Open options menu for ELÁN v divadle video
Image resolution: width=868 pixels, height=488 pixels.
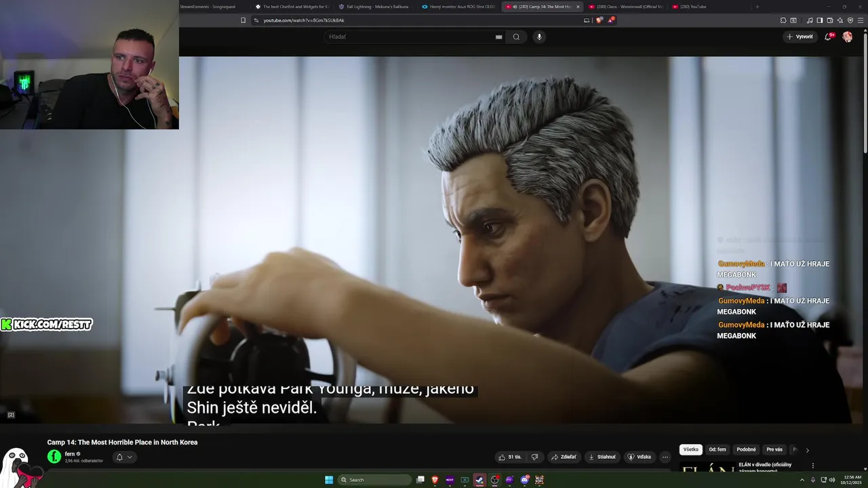coord(812,466)
